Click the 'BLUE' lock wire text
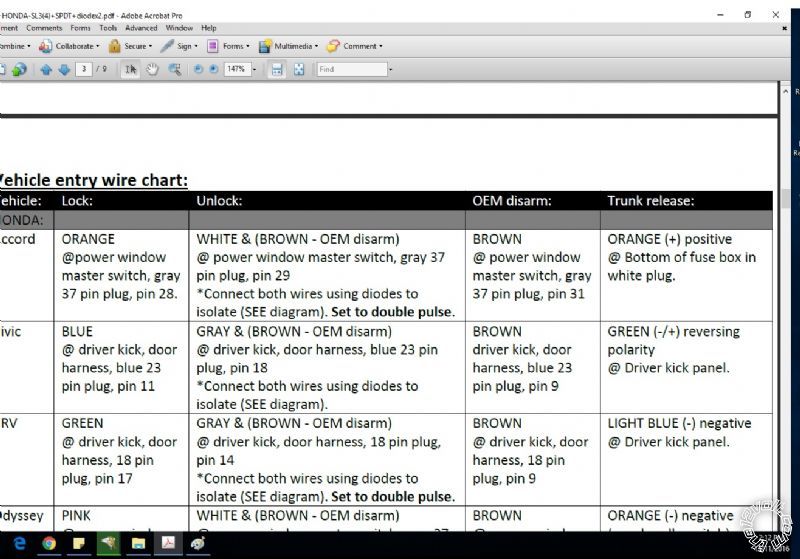 (x=77, y=332)
